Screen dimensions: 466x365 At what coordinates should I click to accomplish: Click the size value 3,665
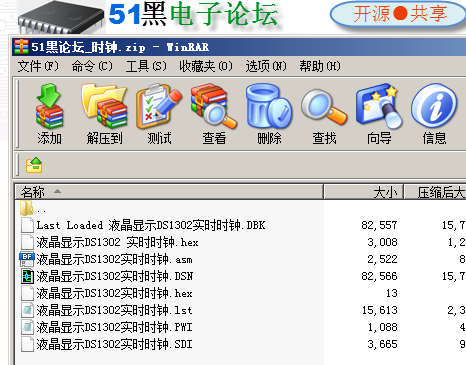pos(382,344)
